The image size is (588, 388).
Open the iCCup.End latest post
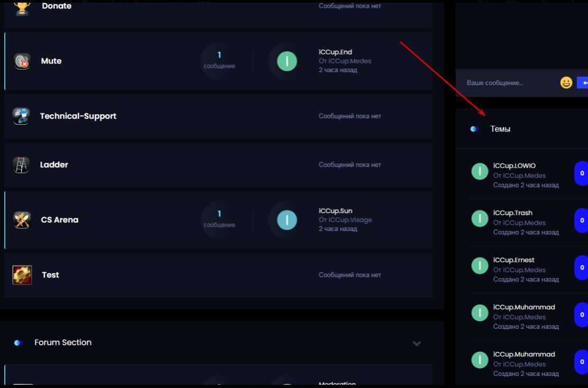(335, 52)
